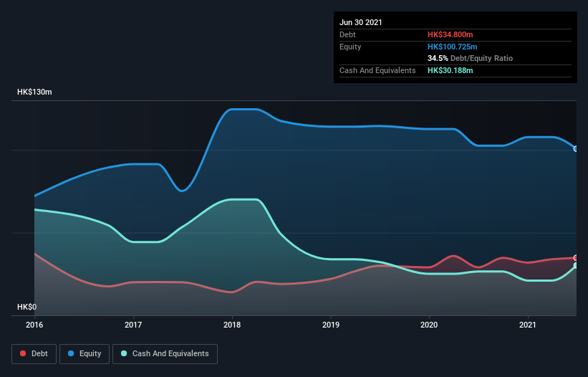
Task: Click the HK$30.188m cash value
Action: pos(450,70)
